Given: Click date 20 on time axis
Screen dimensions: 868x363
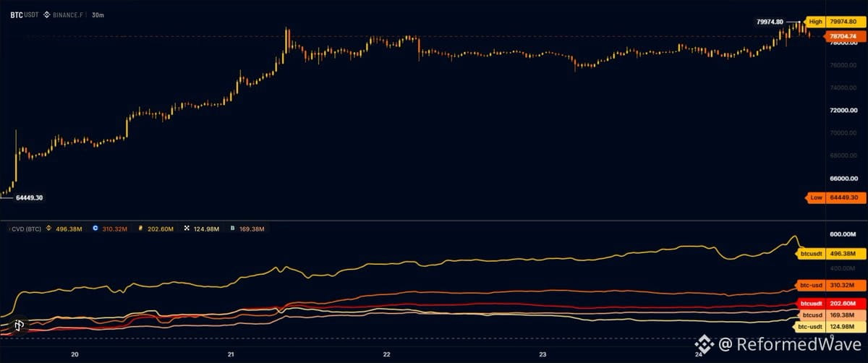Looking at the screenshot, I should pos(75,354).
